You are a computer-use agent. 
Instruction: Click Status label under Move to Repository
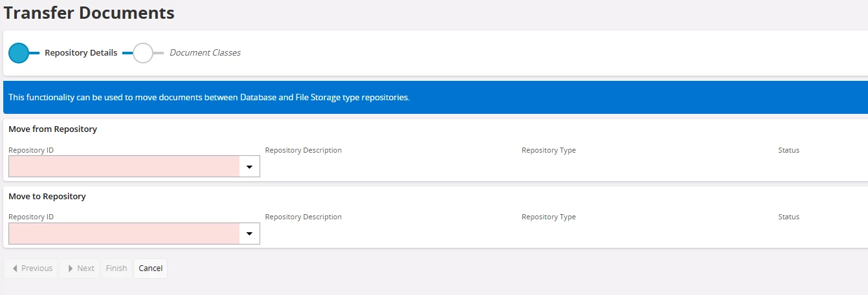pos(788,217)
